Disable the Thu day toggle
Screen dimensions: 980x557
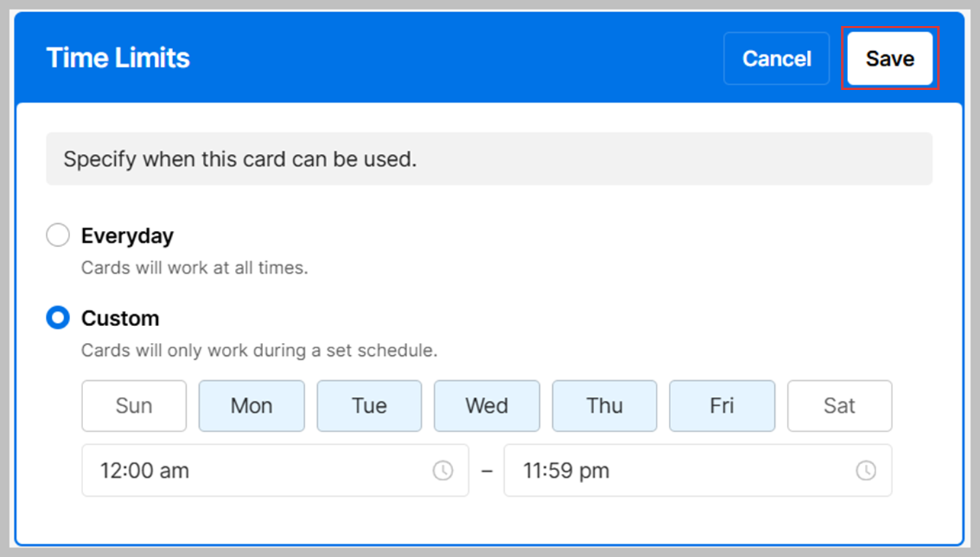pos(604,405)
